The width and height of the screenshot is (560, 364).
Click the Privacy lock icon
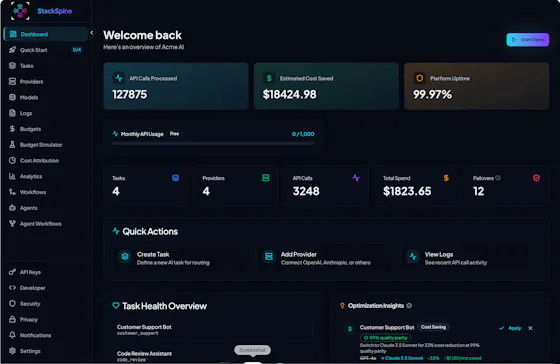coord(12,319)
